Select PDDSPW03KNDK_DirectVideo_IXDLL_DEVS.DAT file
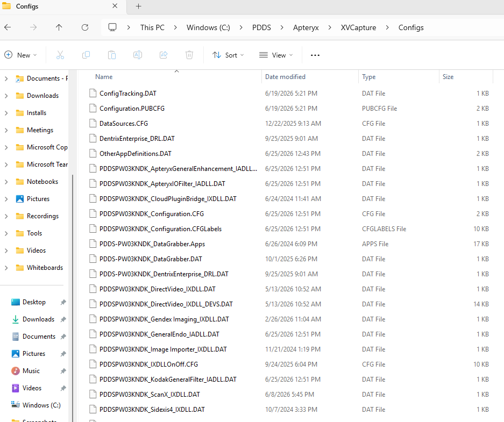This screenshot has width=504, height=422. (166, 304)
